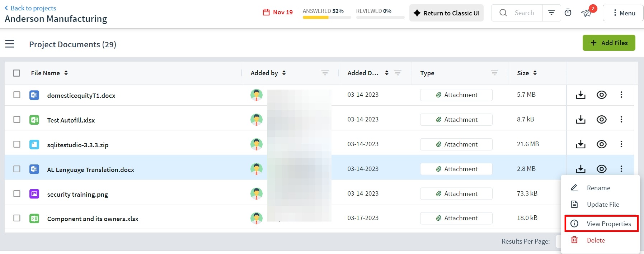Check Component and its owners.xlsx checkbox
644x254 pixels.
(x=17, y=218)
